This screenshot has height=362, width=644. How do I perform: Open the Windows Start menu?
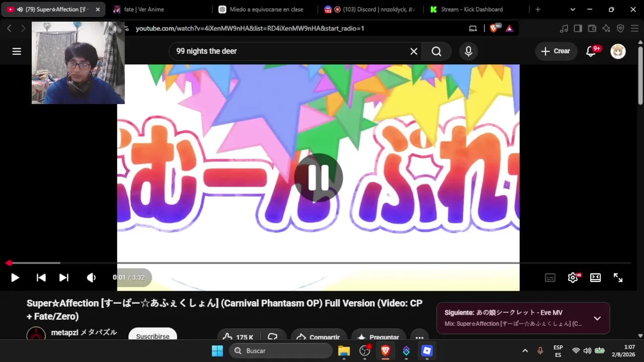[x=217, y=351]
